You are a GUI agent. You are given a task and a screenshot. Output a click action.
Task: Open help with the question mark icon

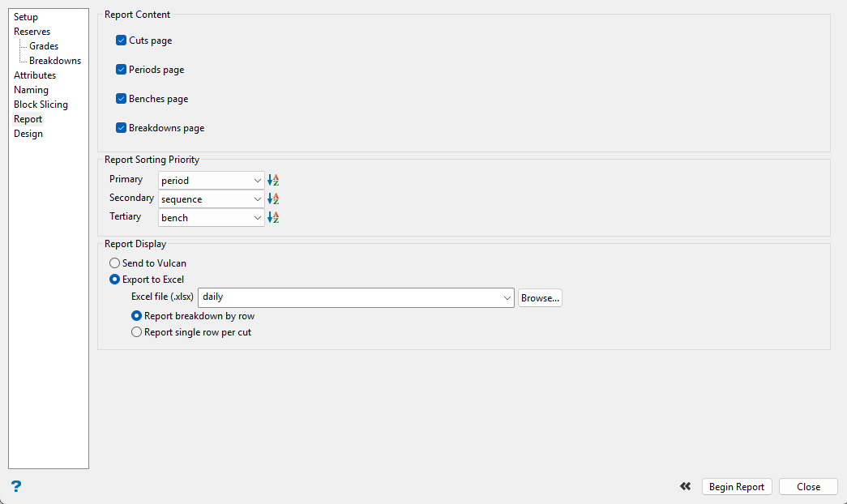15,486
